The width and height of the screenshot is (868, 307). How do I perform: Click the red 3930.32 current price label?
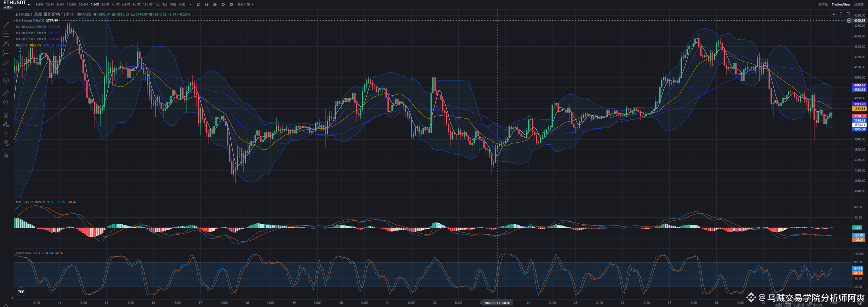(x=859, y=116)
